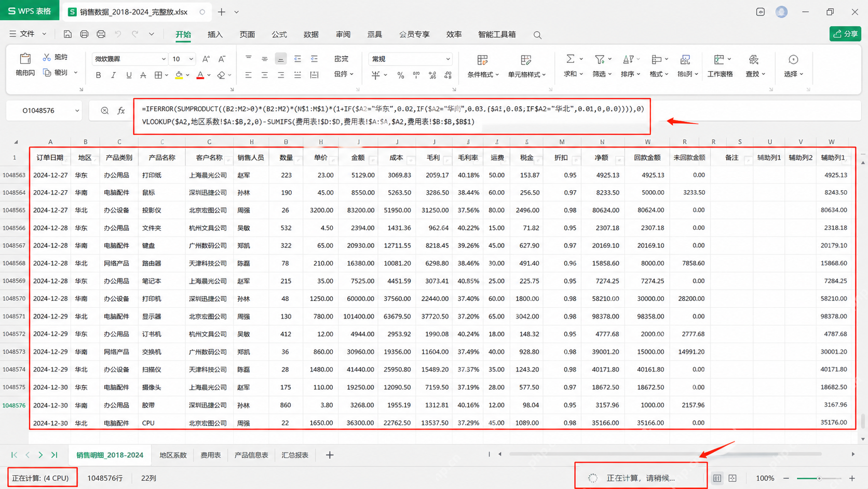This screenshot has width=868, height=489.
Task: Toggle italic formatting
Action: (x=113, y=75)
